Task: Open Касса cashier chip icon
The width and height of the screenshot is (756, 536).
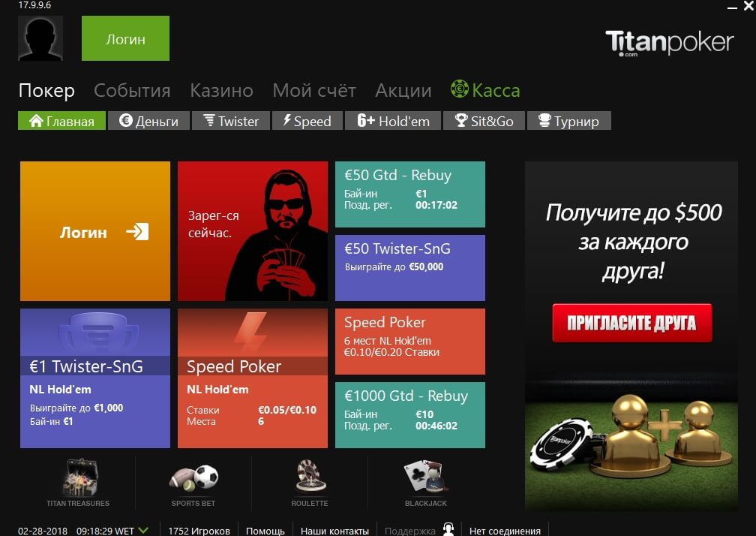Action: pos(459,89)
